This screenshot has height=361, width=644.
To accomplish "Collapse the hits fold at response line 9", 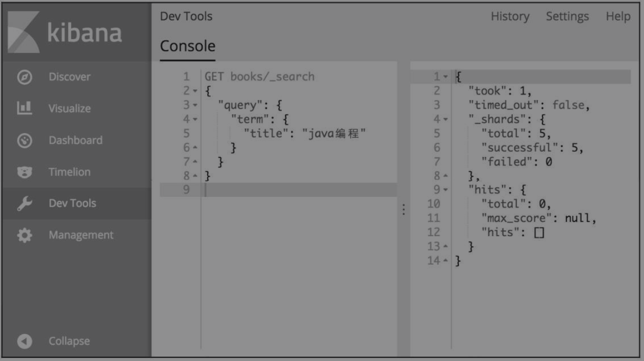I will 445,191.
